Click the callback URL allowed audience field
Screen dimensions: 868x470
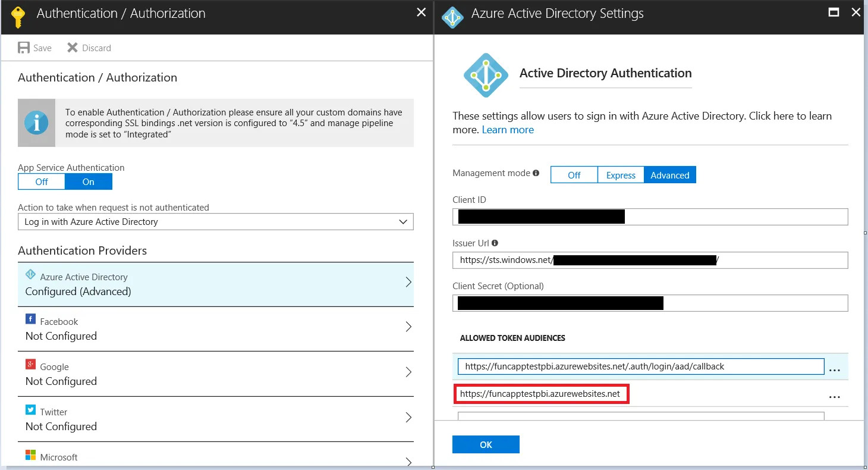(641, 366)
